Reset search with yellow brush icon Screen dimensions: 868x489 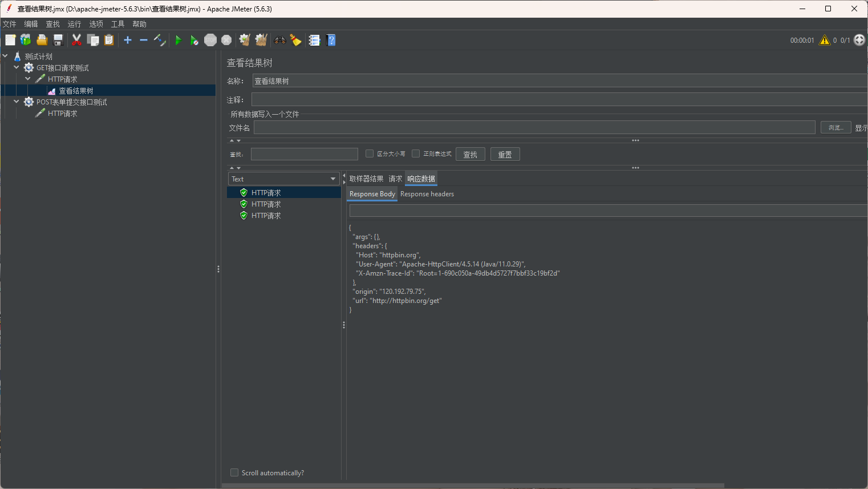(295, 40)
